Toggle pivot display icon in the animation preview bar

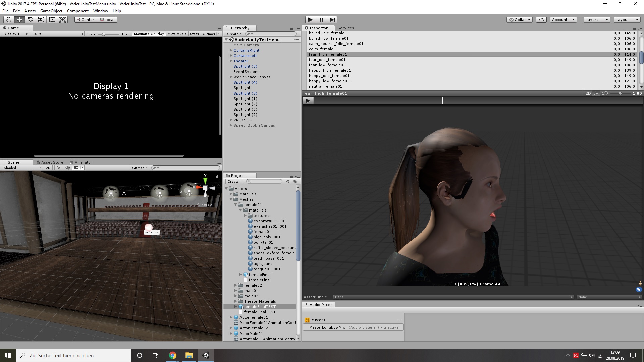(596, 93)
